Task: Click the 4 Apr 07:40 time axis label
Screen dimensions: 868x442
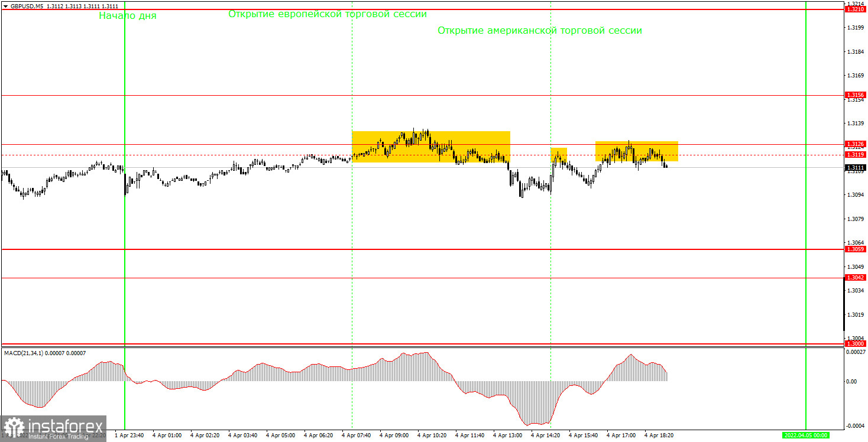Action: [x=357, y=435]
